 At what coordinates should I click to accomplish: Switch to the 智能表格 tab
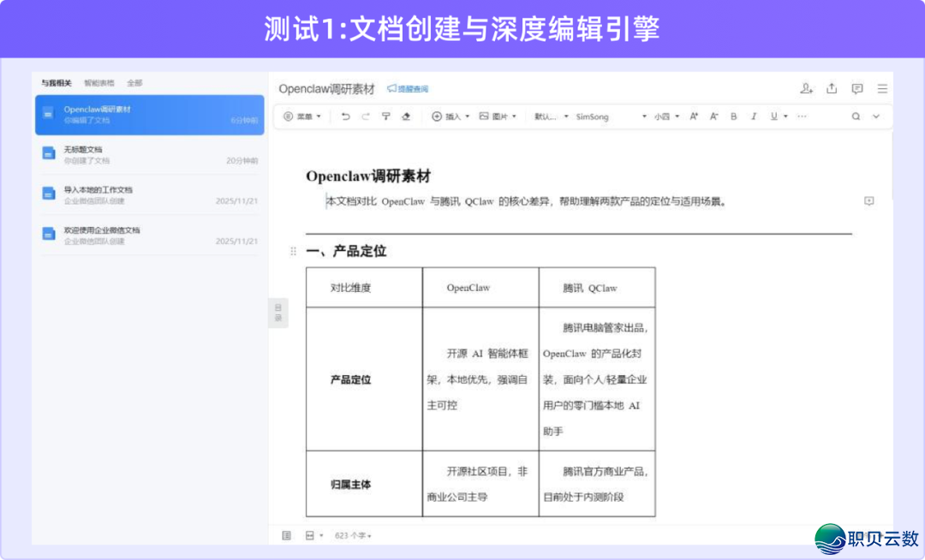click(x=99, y=83)
